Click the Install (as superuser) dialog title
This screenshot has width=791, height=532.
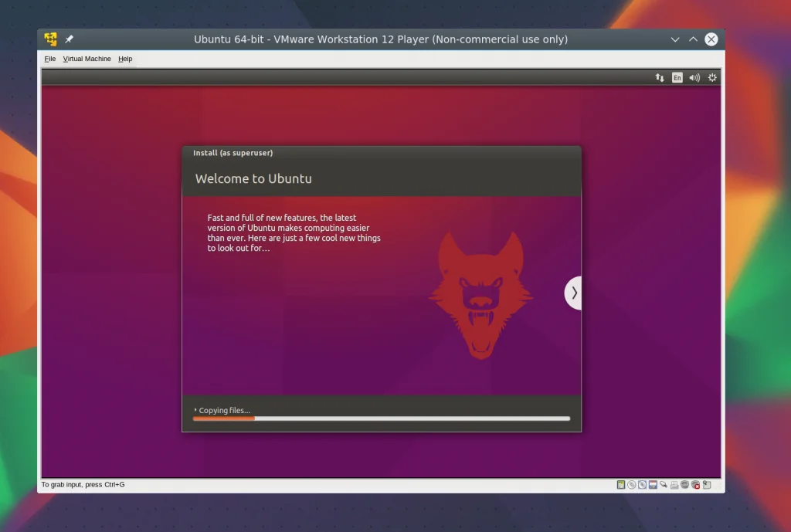[233, 153]
